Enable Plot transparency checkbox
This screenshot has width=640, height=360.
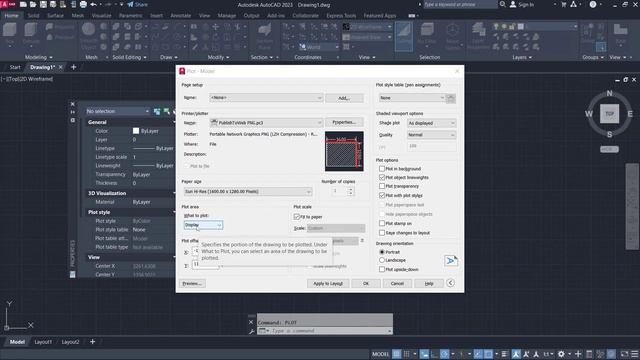pyautogui.click(x=382, y=186)
